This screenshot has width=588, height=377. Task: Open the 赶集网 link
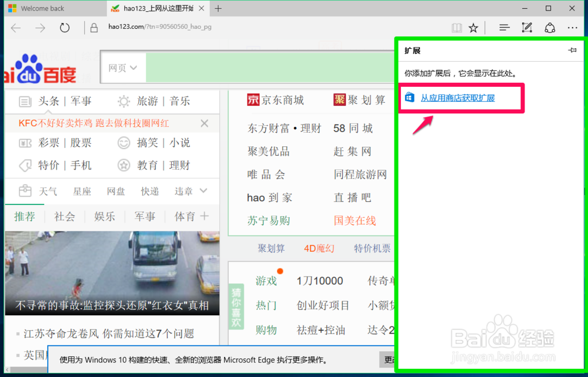[x=352, y=152]
